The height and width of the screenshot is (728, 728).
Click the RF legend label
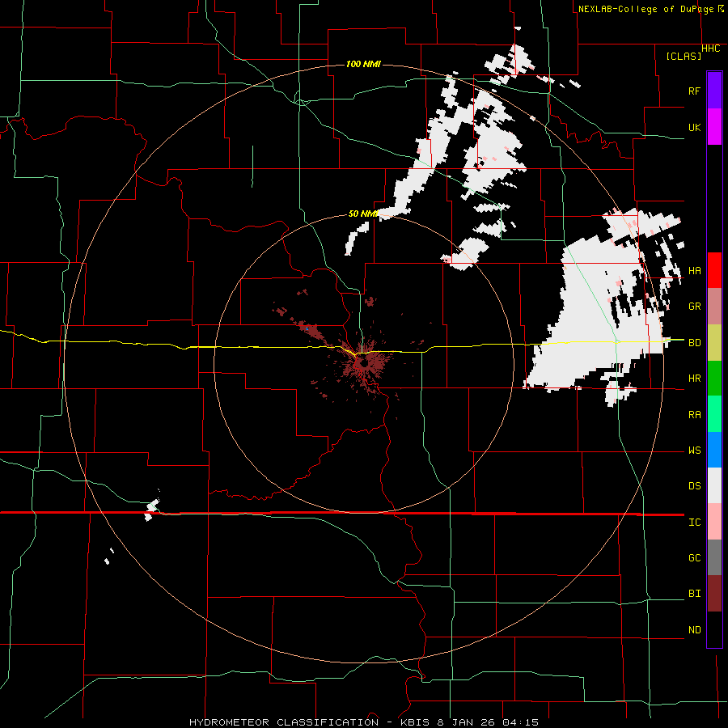pos(694,91)
